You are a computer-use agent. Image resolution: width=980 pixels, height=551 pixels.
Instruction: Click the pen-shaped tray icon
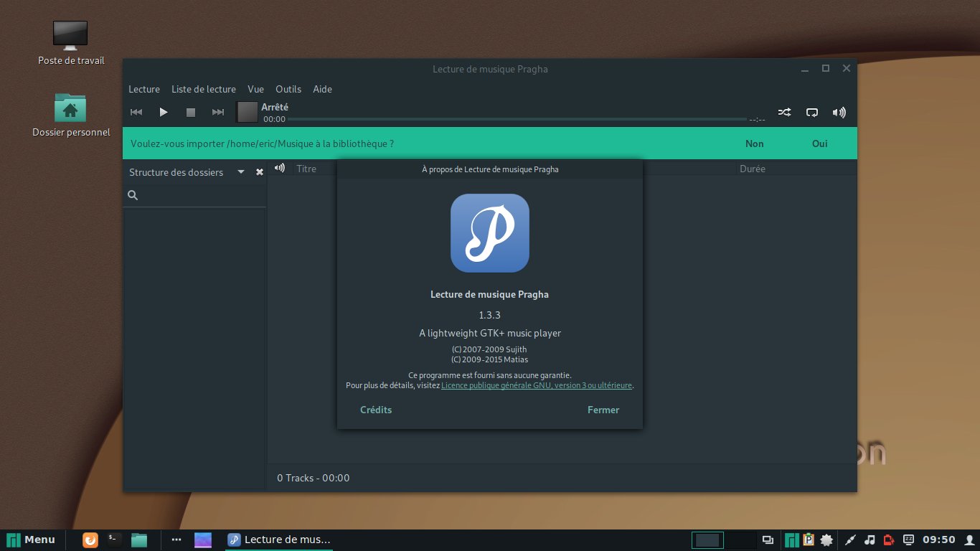tap(851, 540)
